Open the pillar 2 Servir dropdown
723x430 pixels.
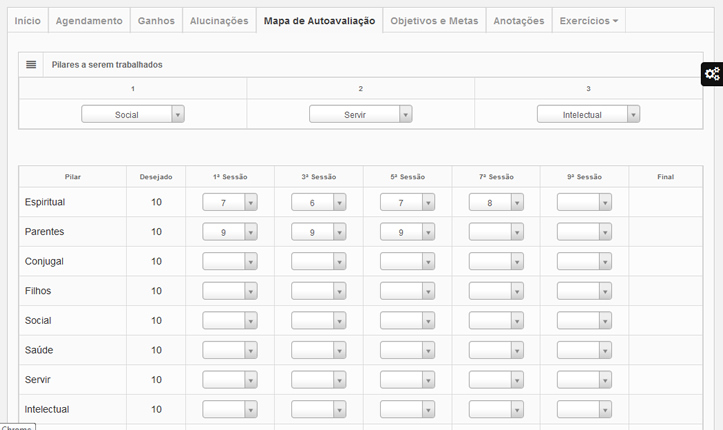pos(361,114)
